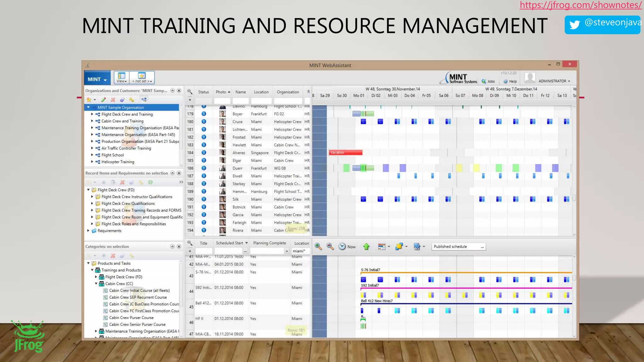Click the star new-item icon in Organizations toolbar
The width and height of the screenshot is (644, 362).
tap(89, 100)
